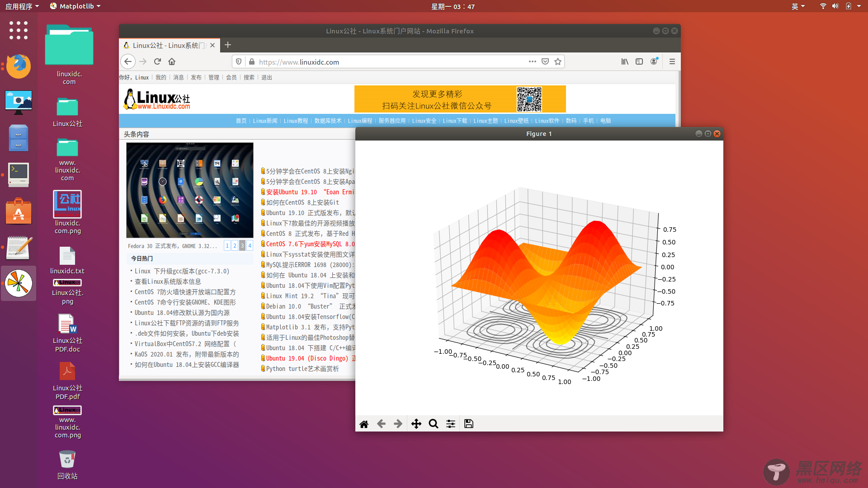
Task: Open Firefox account avatar icon
Action: coord(654,61)
